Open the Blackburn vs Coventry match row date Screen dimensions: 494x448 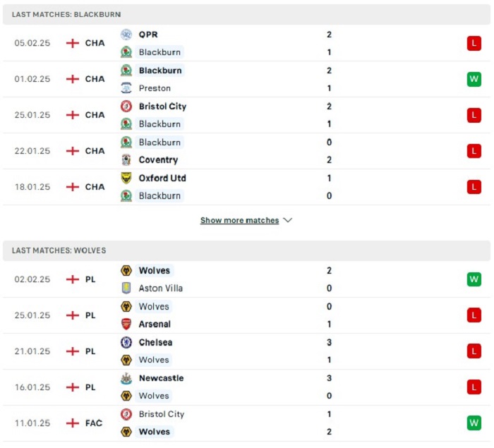click(32, 151)
